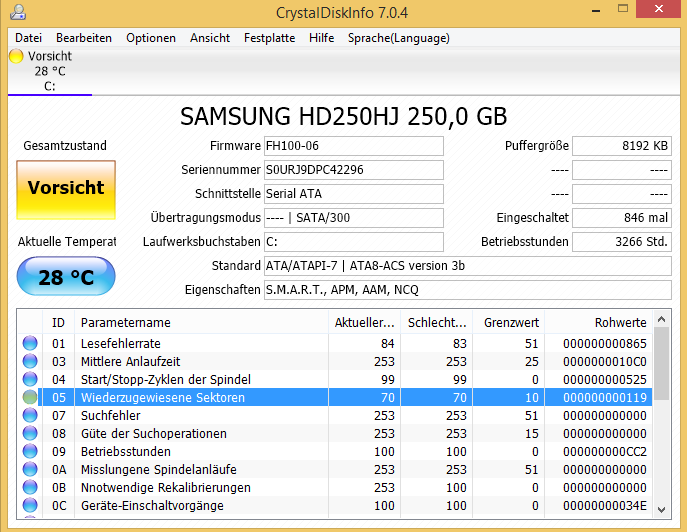Open the Sprache(Language) menu
This screenshot has height=532, width=687.
point(399,38)
